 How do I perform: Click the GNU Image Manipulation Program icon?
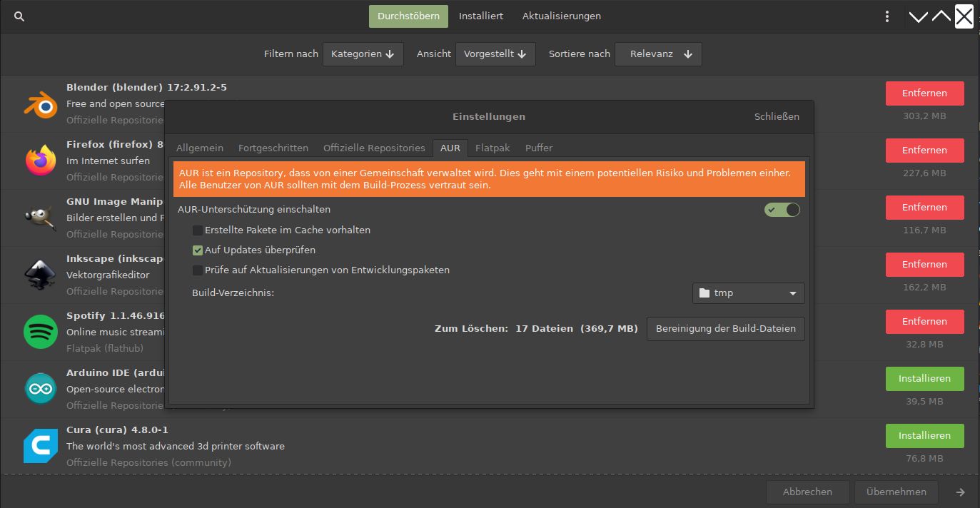coord(41,218)
